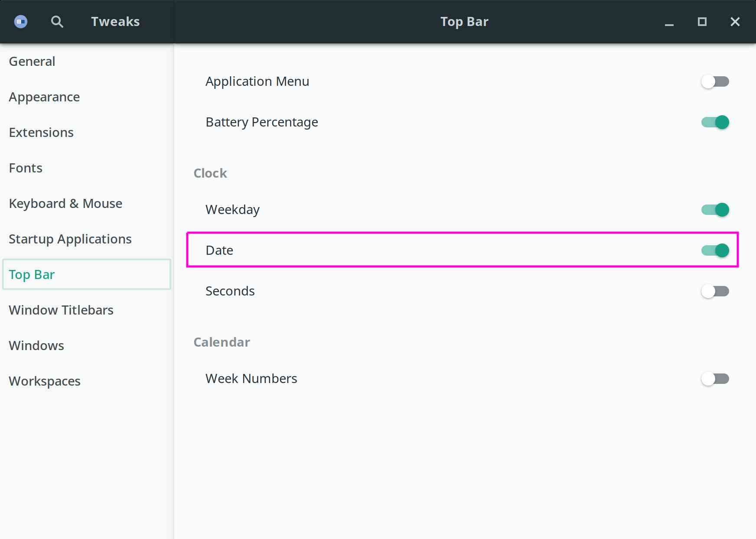Enable the Application Menu switch
This screenshot has height=539, width=756.
click(715, 81)
